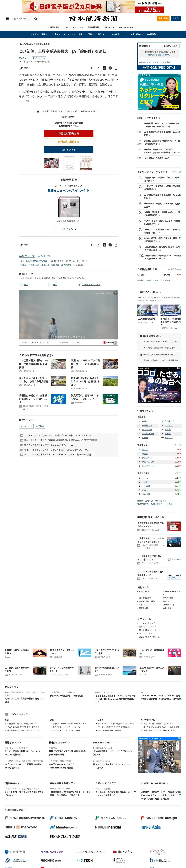The height and width of the screenshot is (868, 186).
Task: Click the Facebook share icon under headline
Action: click(x=110, y=68)
